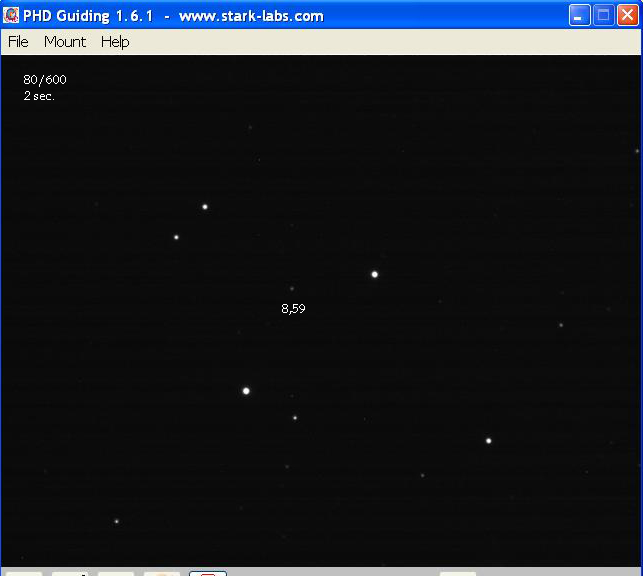Click the '80/600' overlay text
Viewport: 643px width, 576px height.
click(x=45, y=80)
